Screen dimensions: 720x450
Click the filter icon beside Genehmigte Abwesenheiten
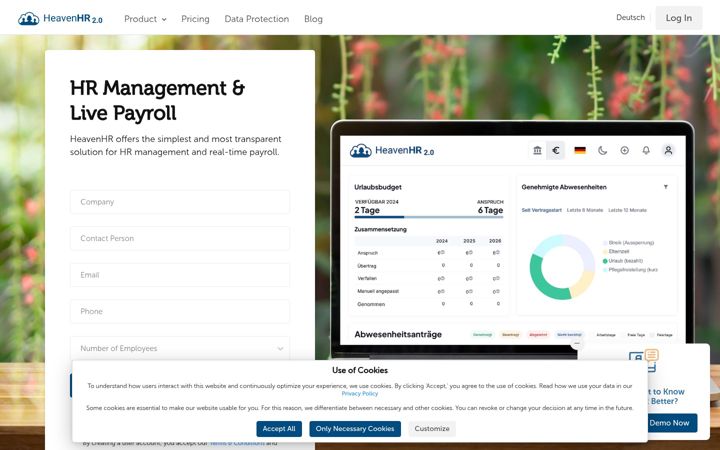point(666,187)
